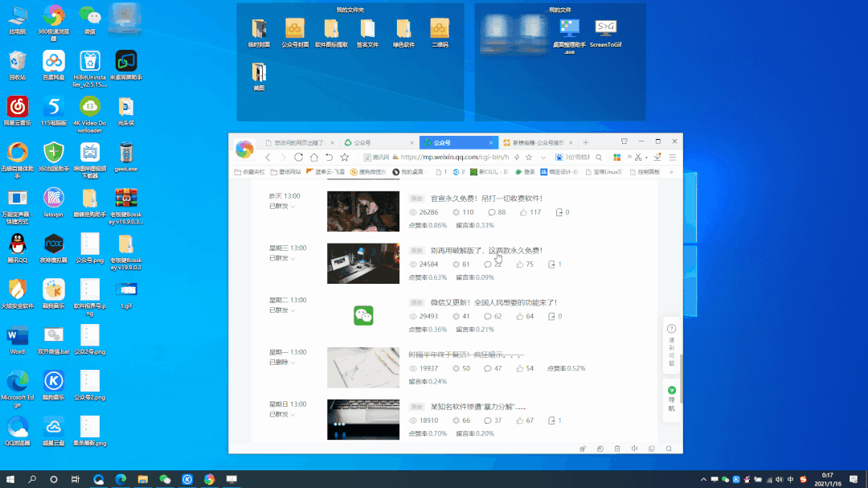Image resolution: width=868 pixels, height=488 pixels.
Task: Open File Explorer from taskbar
Action: (x=143, y=479)
